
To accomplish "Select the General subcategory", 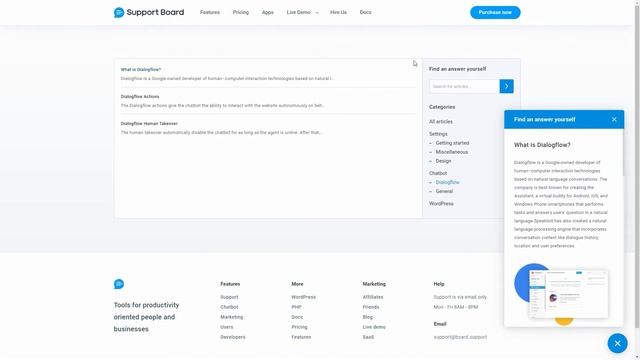I will [444, 191].
